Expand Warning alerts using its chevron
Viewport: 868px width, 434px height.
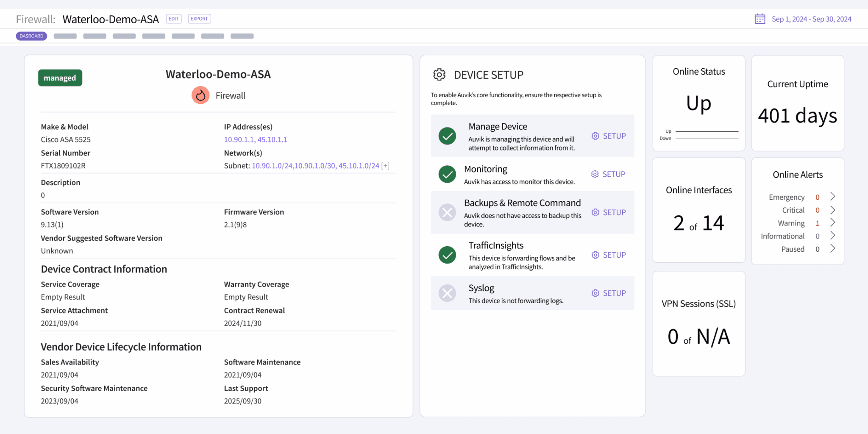(832, 223)
